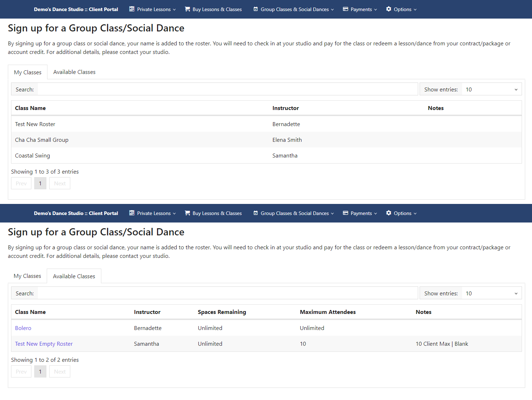Viewport: 532px width, 400px height.
Task: Click 'Showing 1 to 2 of 2 entries' text
Action: pos(45,360)
